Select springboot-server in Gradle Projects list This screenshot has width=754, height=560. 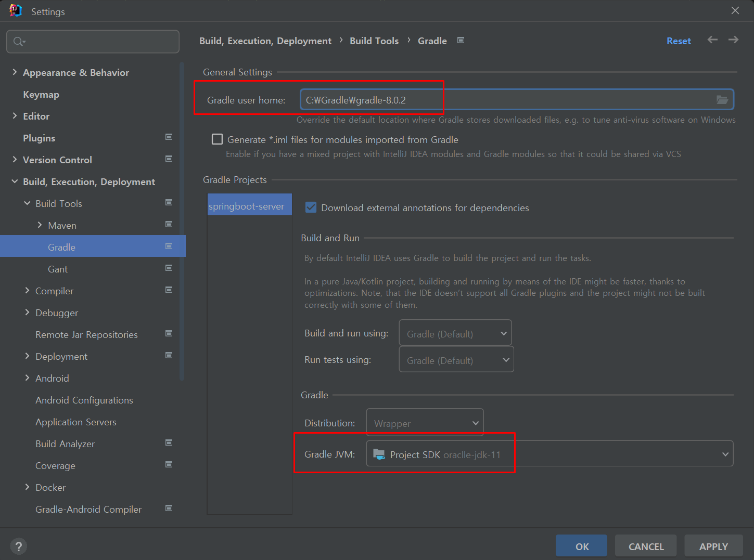(x=249, y=205)
